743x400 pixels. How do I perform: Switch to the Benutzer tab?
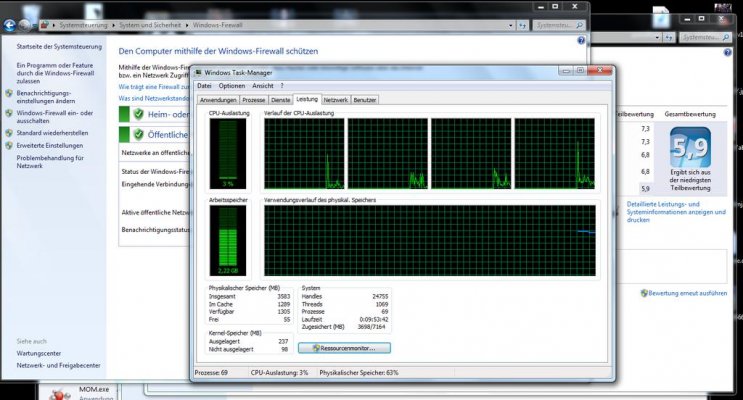click(364, 100)
